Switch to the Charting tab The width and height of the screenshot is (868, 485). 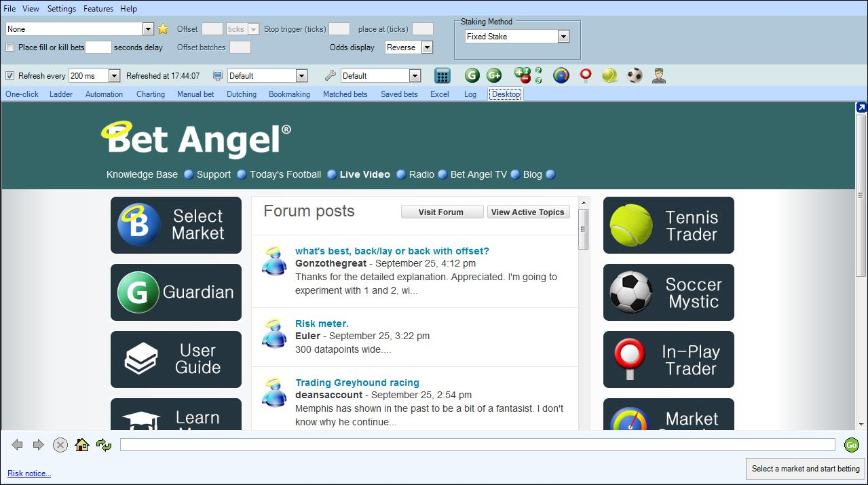[x=151, y=94]
